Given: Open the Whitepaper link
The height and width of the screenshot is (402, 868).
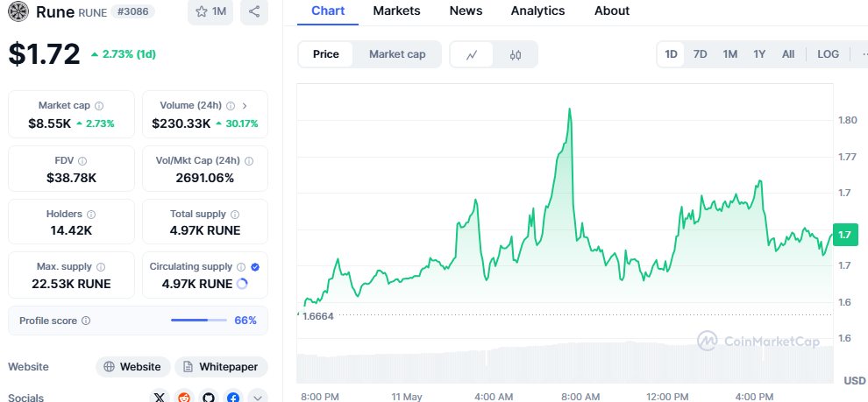Looking at the screenshot, I should click(x=222, y=367).
